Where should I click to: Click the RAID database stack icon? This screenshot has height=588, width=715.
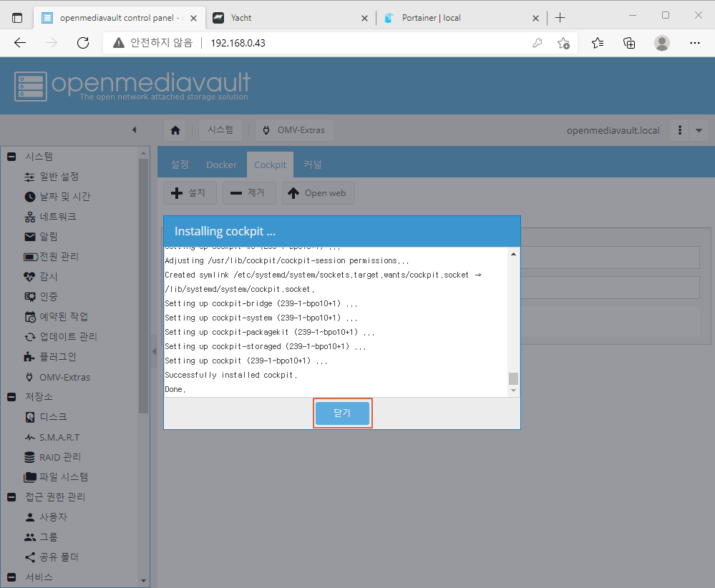click(x=29, y=457)
